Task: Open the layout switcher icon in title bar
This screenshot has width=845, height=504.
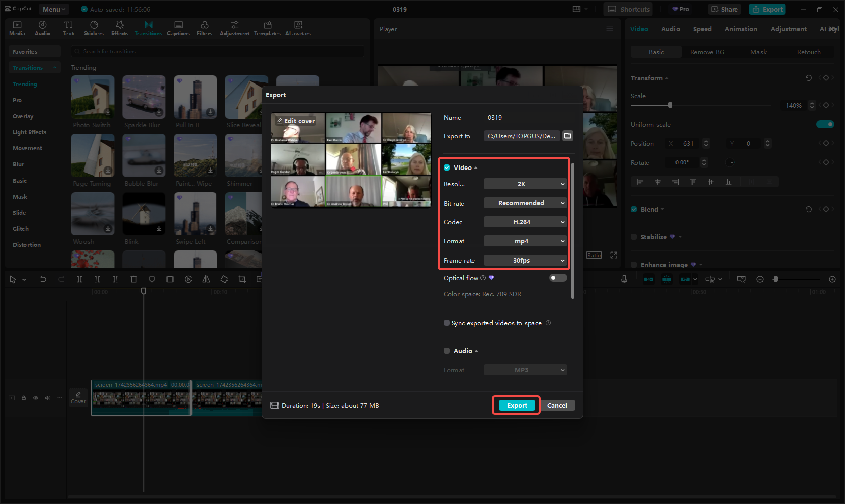Action: coord(577,9)
